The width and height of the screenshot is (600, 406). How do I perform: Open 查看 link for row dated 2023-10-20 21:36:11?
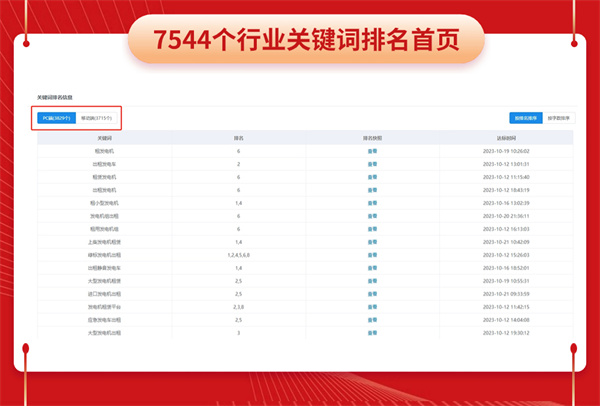372,215
